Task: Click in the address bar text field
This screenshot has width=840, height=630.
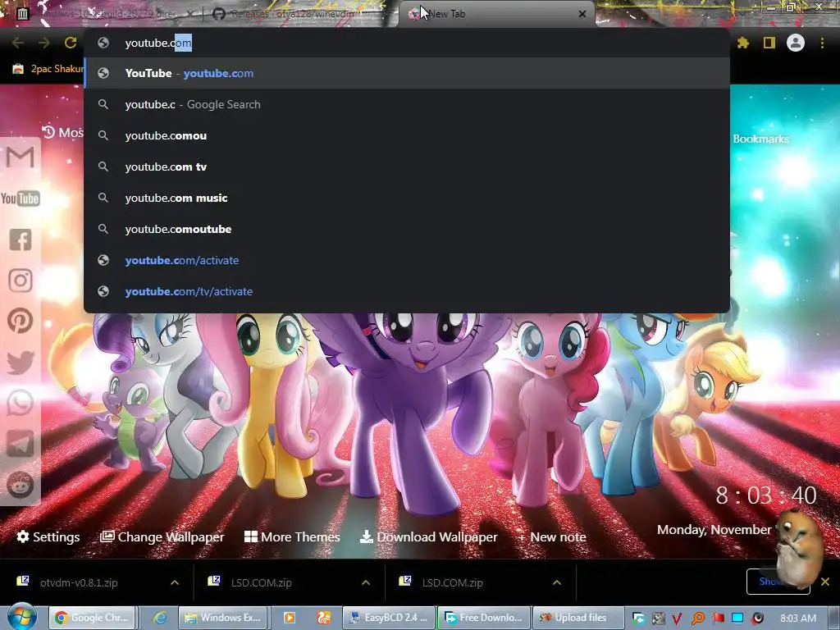Action: click(407, 43)
